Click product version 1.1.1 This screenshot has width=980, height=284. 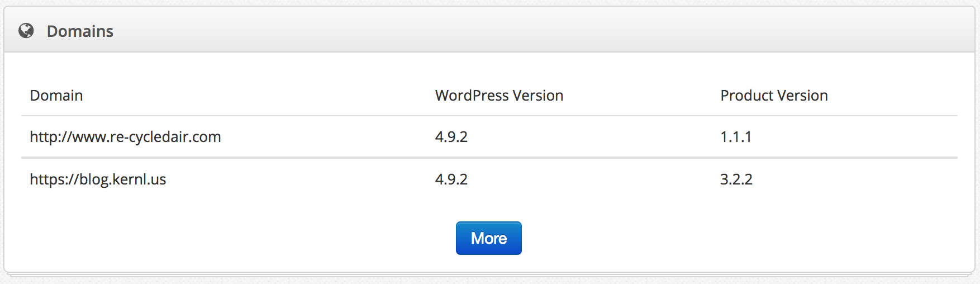pos(736,137)
